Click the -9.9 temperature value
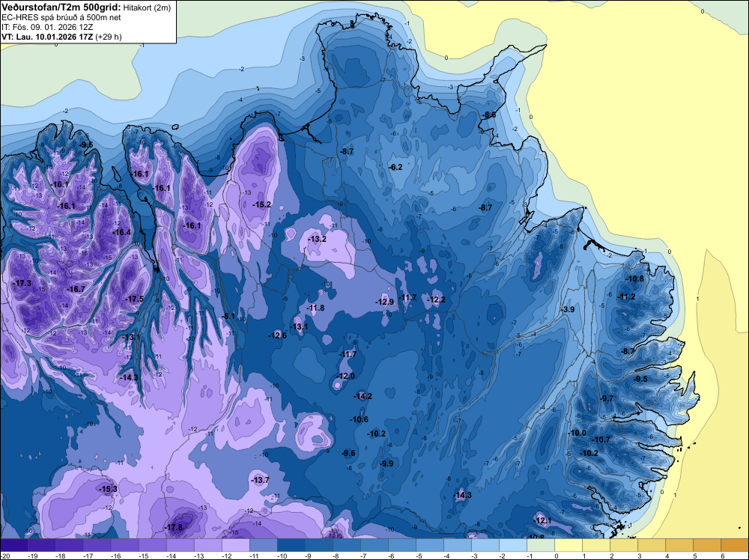This screenshot has width=749, height=560. point(386,463)
